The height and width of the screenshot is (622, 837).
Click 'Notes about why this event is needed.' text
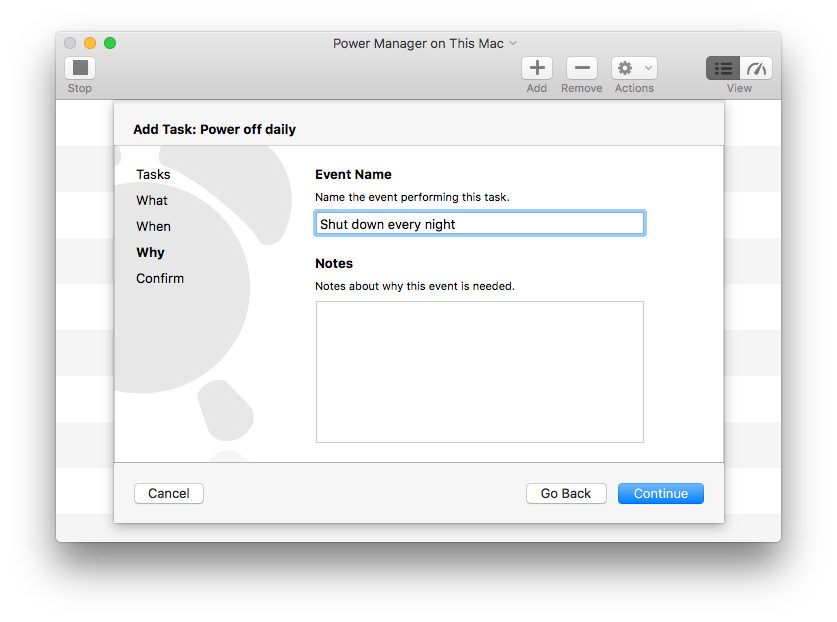pos(415,286)
